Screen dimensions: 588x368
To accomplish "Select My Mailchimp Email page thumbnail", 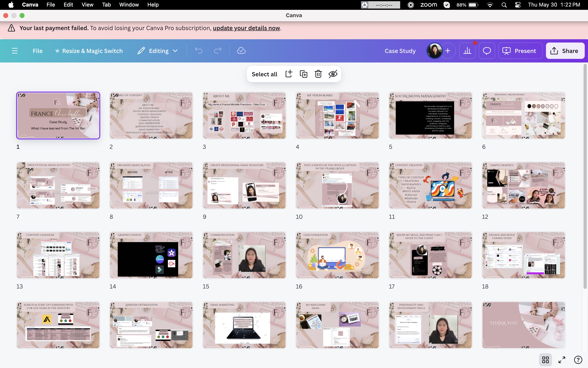I will tap(337, 325).
